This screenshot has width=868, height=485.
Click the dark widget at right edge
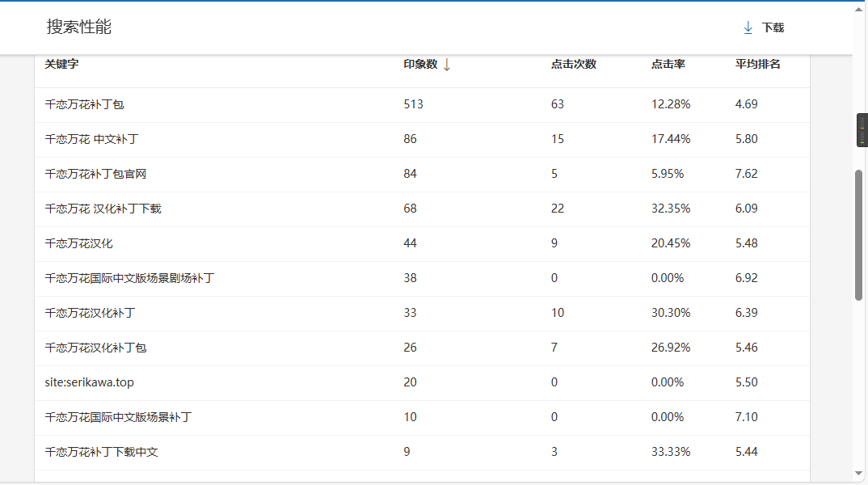(x=862, y=130)
